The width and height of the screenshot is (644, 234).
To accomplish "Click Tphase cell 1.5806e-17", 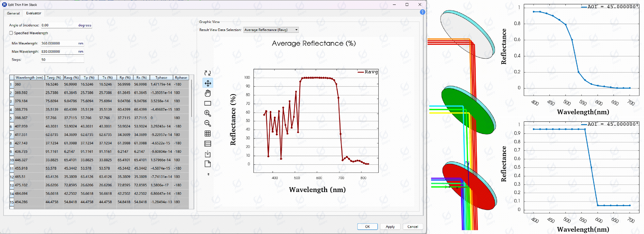I will (x=161, y=185).
